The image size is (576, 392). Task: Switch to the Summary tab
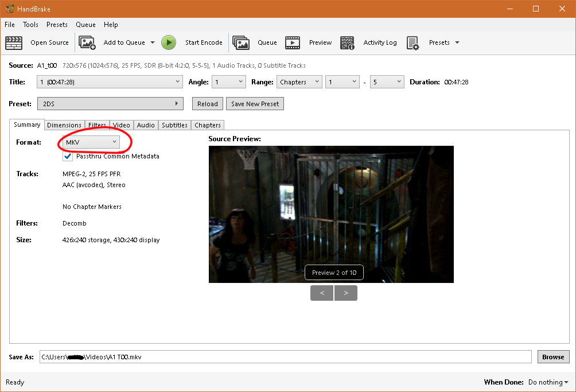point(27,125)
